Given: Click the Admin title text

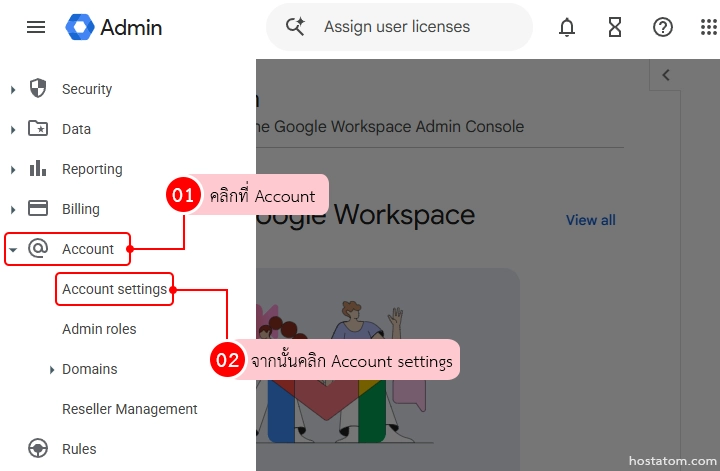Looking at the screenshot, I should click(x=131, y=28).
